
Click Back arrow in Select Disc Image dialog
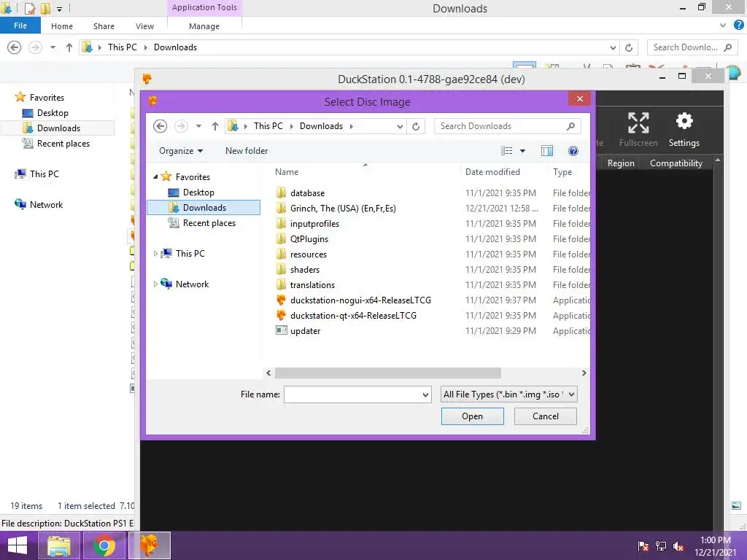pos(160,126)
